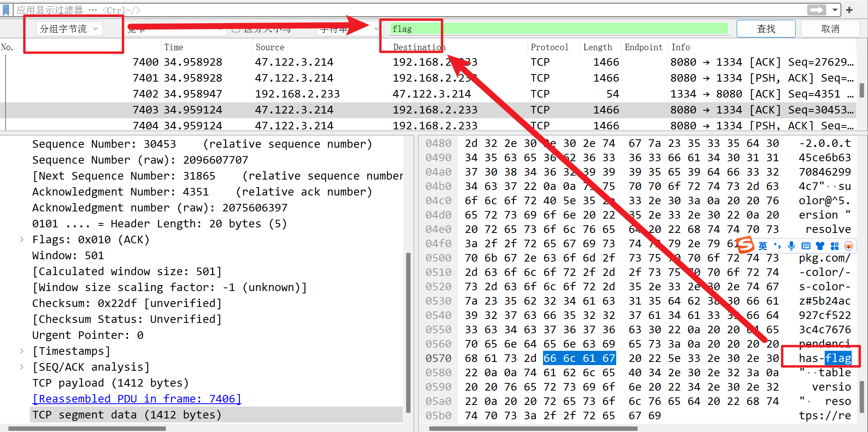Expand the Flags: 0x010 (ACK) tree node
Viewport: 868px width, 432px height.
click(x=22, y=239)
